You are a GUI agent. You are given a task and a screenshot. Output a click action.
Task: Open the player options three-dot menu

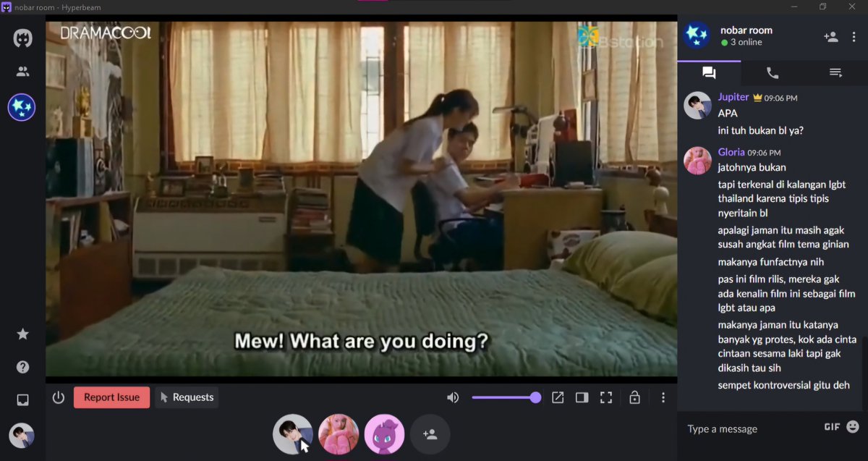click(x=663, y=397)
